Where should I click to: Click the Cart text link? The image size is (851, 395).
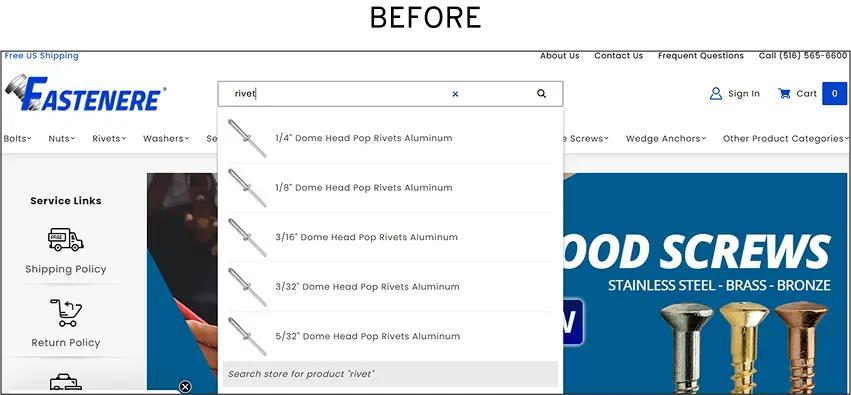(x=806, y=93)
